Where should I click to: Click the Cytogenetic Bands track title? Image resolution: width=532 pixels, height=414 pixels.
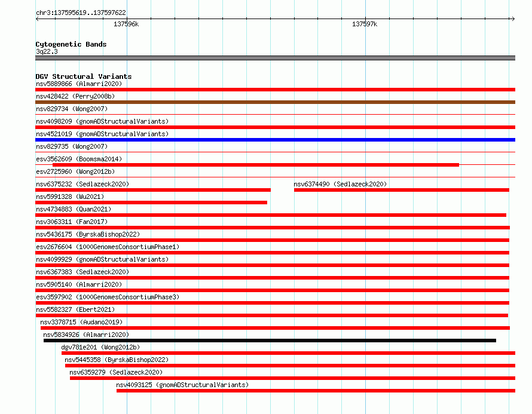(x=71, y=44)
